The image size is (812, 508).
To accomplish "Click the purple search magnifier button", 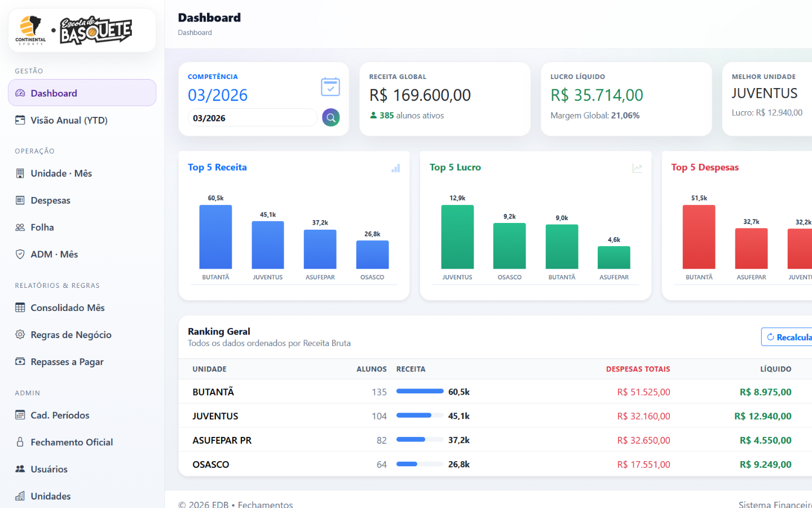I will click(331, 117).
